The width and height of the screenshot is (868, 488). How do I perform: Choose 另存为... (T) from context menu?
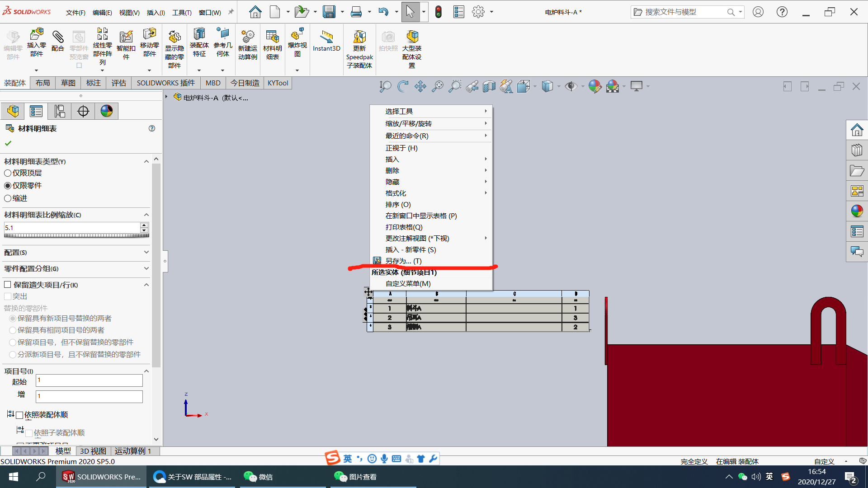coord(403,261)
